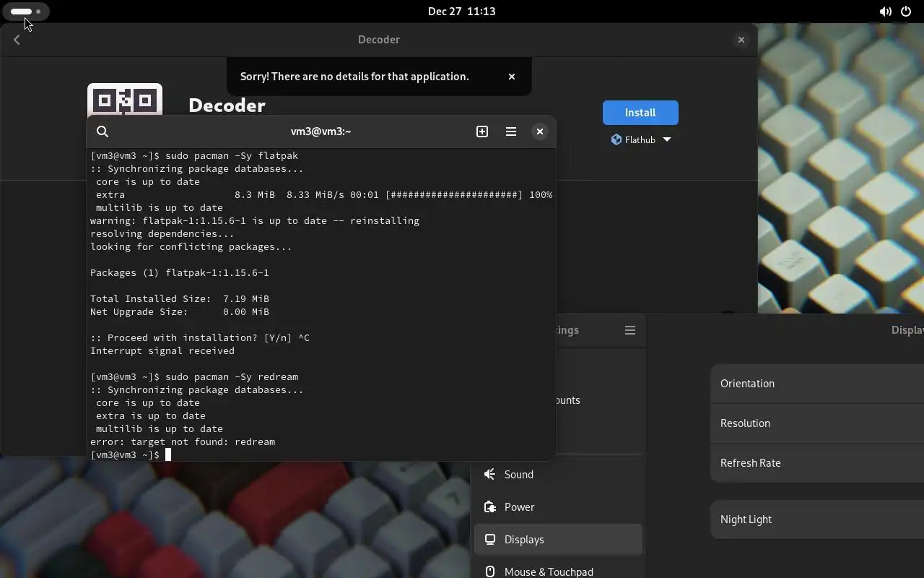
Task: Open the Resolution display setting
Action: 817,423
